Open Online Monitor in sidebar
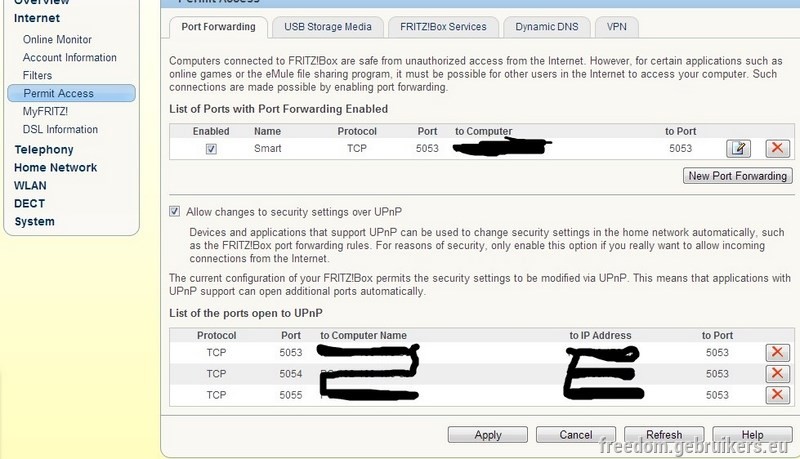This screenshot has width=800, height=459. [57, 40]
